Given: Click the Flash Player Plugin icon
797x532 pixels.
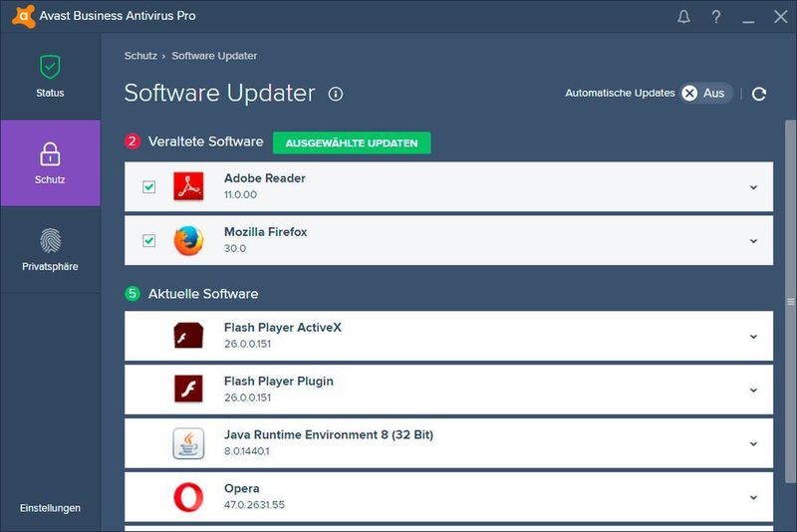Looking at the screenshot, I should click(x=188, y=389).
